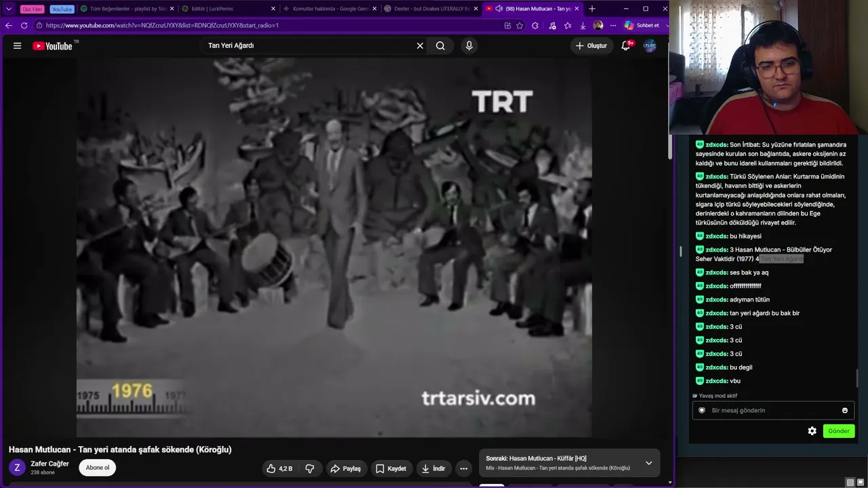Click the video title text
The image size is (868, 488).
120,449
